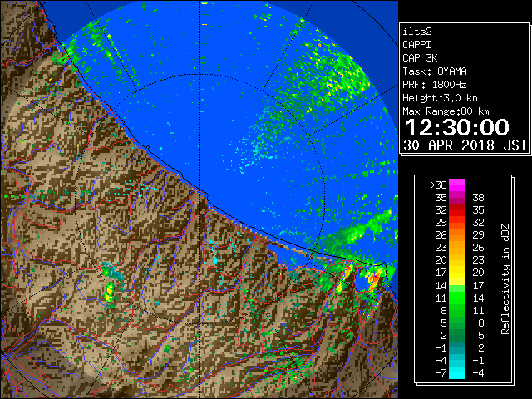Viewport: 532px width, 399px height.
Task: Click the 'Task: OYAMA' text
Action: [434, 71]
